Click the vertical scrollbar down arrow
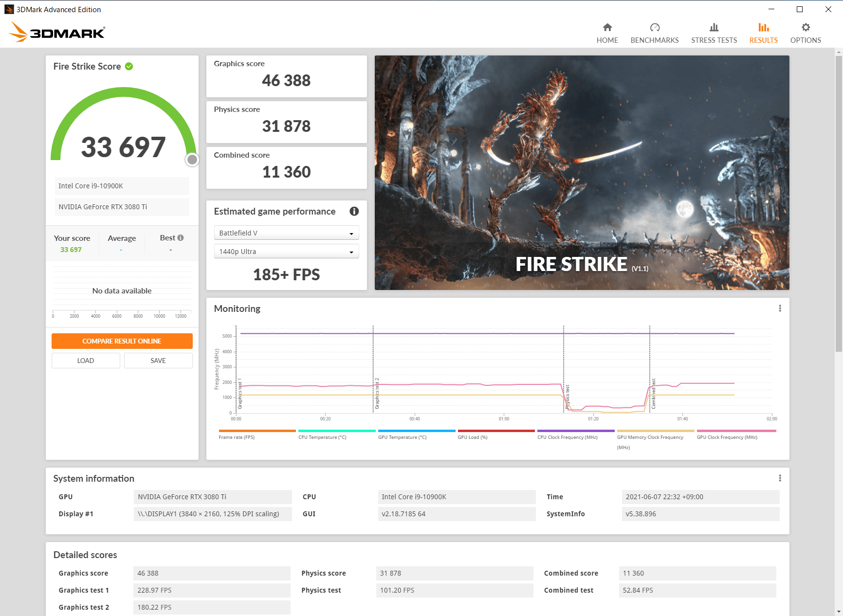Viewport: 843px width, 616px height. [838, 612]
